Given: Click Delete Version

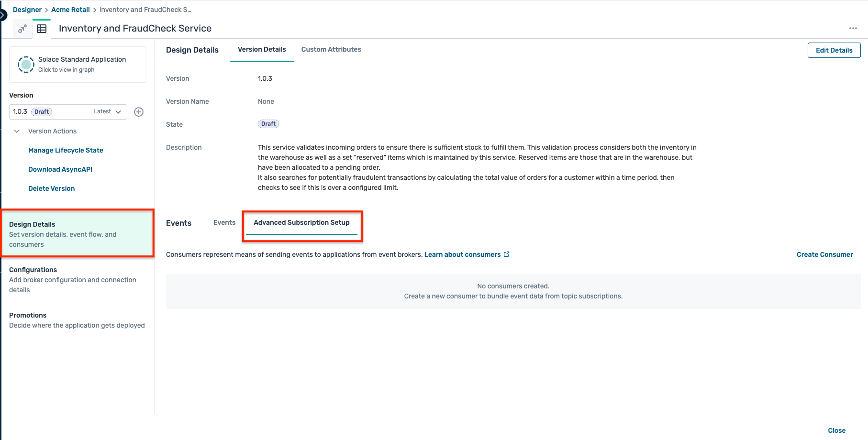Looking at the screenshot, I should click(51, 188).
